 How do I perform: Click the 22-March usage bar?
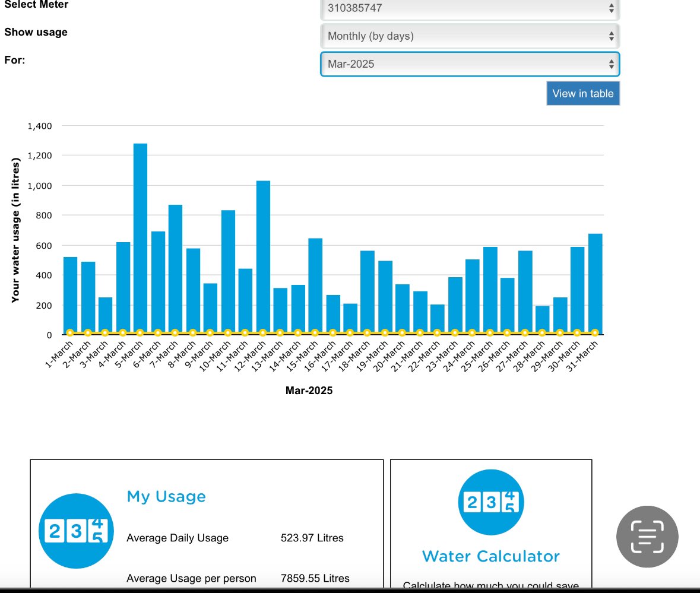(437, 319)
